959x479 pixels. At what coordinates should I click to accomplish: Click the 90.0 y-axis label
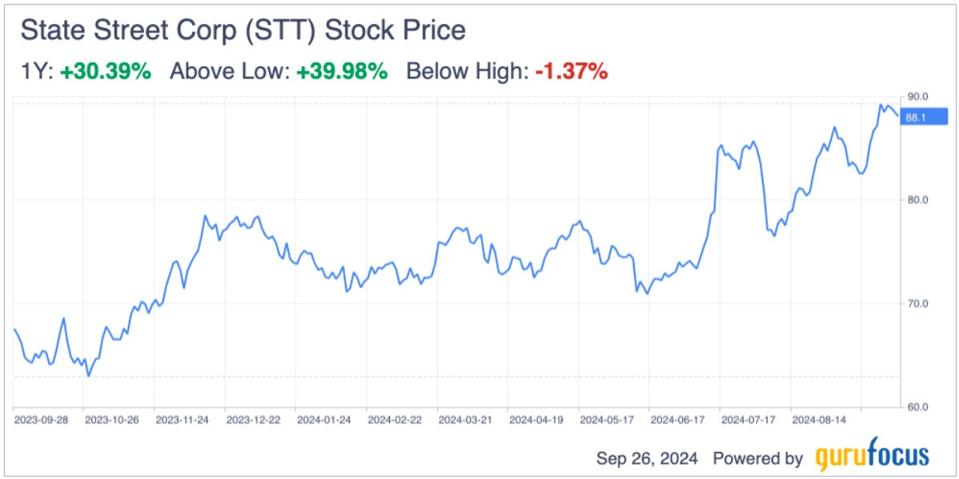tap(918, 96)
